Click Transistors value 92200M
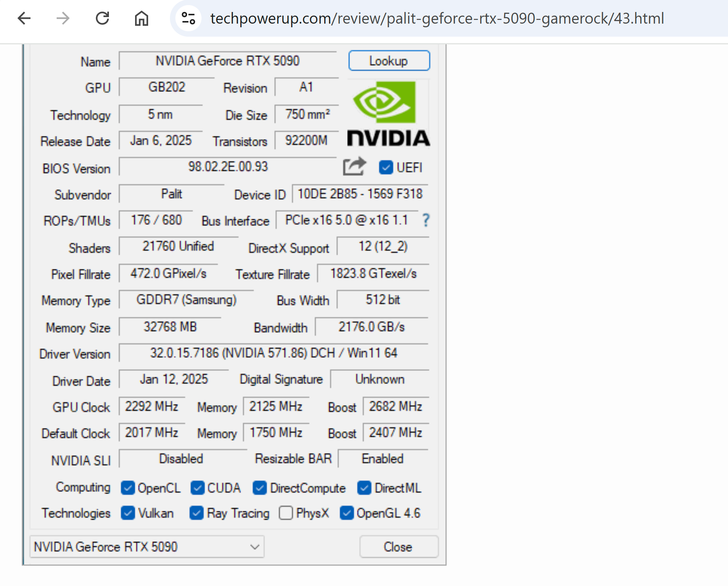The height and width of the screenshot is (586, 728). [x=307, y=141]
